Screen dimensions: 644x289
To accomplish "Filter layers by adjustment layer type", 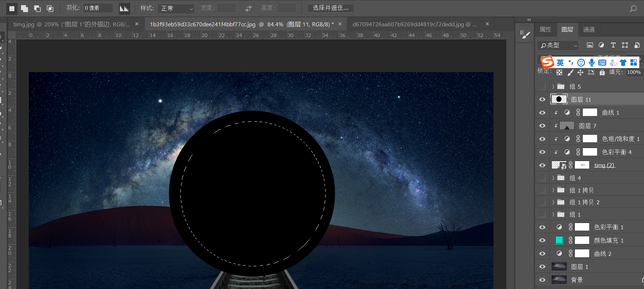I will [601, 45].
